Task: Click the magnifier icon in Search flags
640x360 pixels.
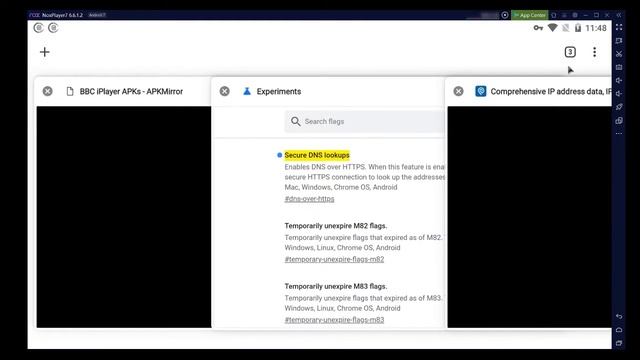Action: 296,121
